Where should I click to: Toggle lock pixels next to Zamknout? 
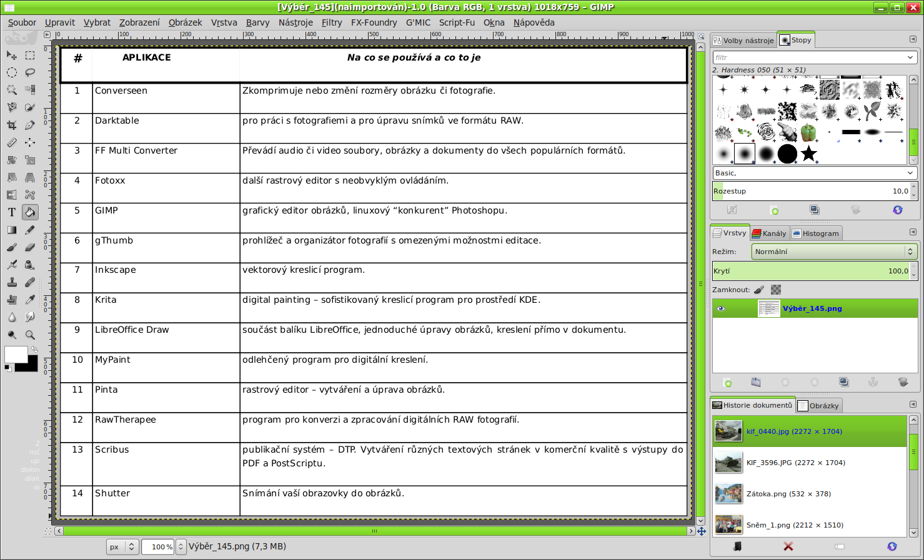(x=759, y=290)
